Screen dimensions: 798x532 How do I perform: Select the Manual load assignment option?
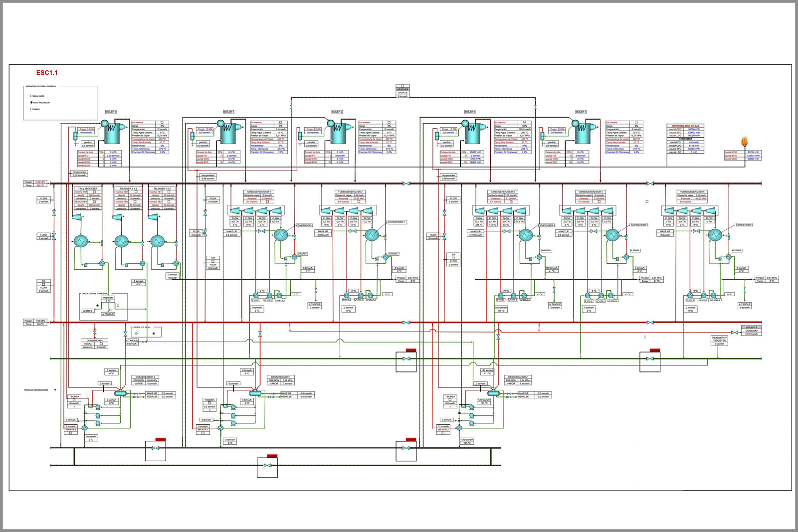click(x=31, y=109)
